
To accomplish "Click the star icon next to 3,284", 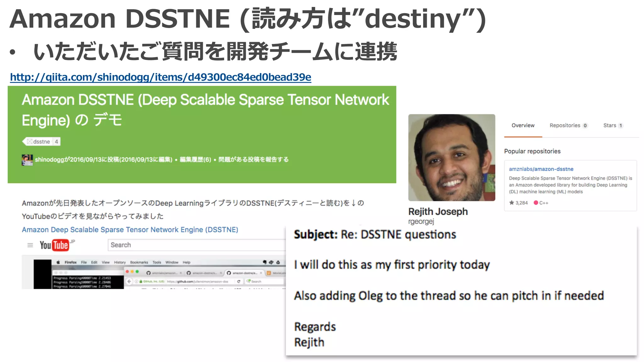I will click(x=512, y=203).
